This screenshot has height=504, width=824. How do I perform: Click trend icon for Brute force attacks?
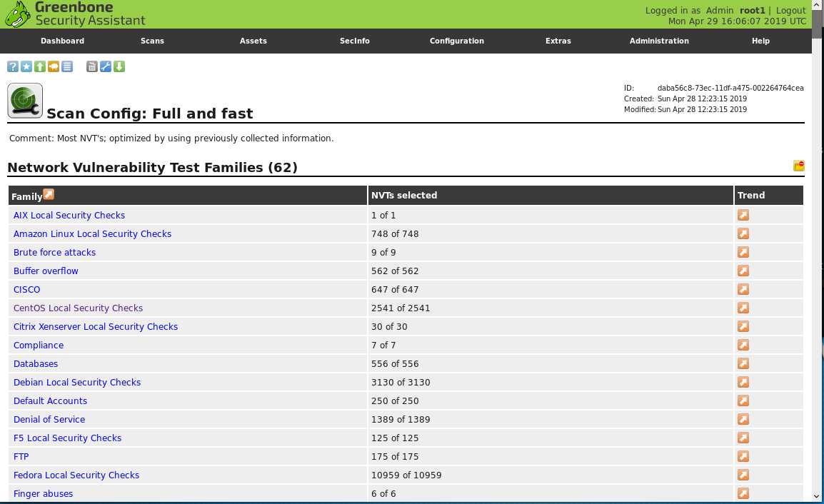click(743, 252)
